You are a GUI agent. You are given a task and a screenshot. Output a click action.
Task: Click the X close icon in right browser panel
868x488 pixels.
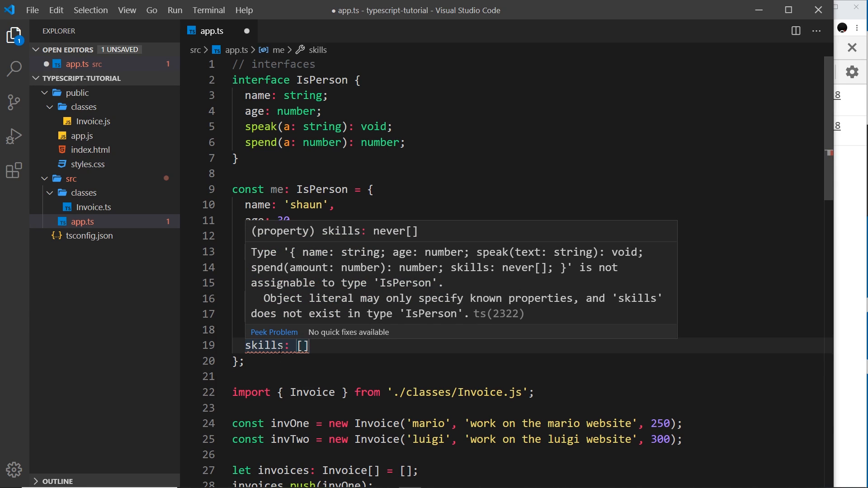pos(852,47)
